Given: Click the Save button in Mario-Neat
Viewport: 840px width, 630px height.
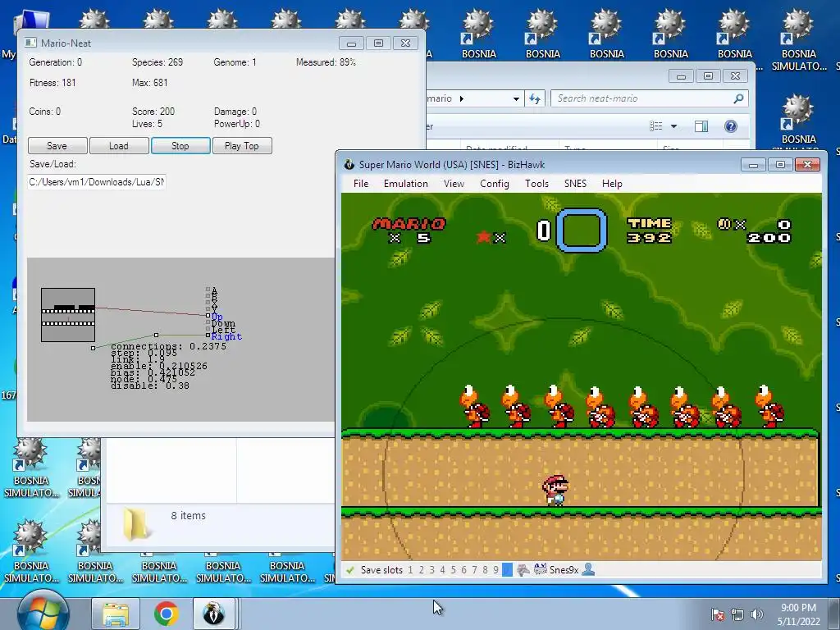Looking at the screenshot, I should point(57,146).
